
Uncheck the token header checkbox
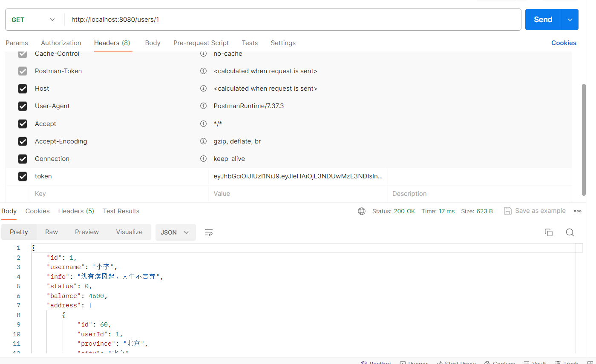(x=23, y=176)
